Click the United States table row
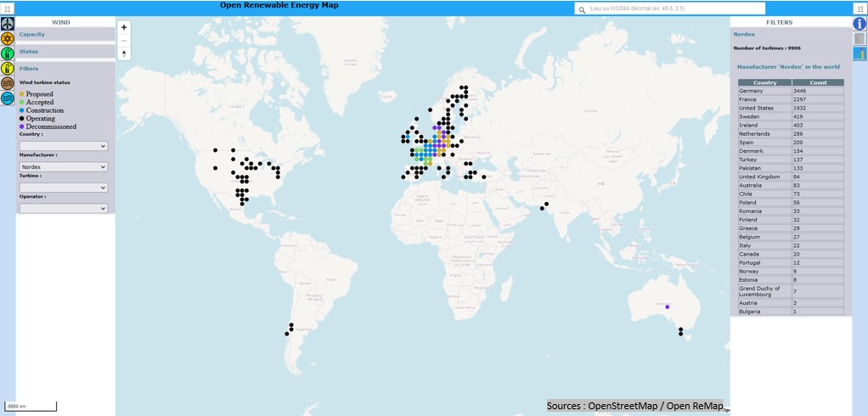The width and height of the screenshot is (868, 416). click(x=791, y=108)
